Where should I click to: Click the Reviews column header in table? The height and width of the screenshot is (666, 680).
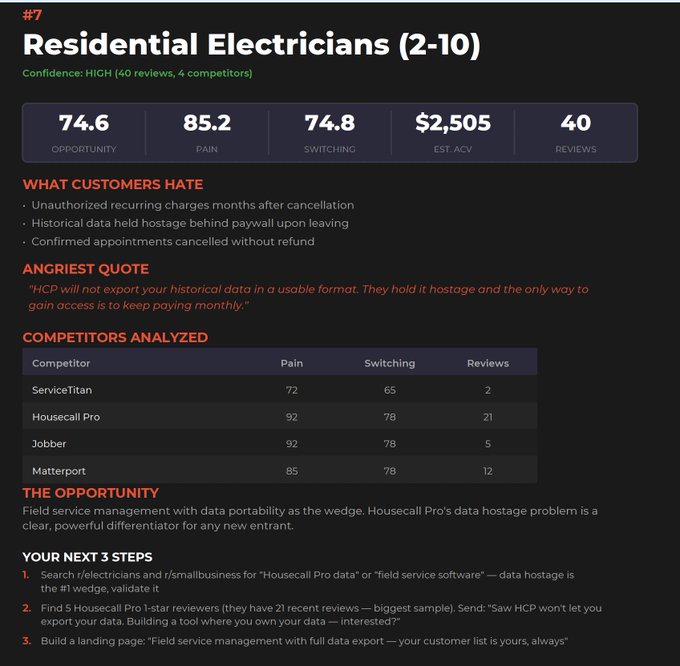(x=488, y=363)
